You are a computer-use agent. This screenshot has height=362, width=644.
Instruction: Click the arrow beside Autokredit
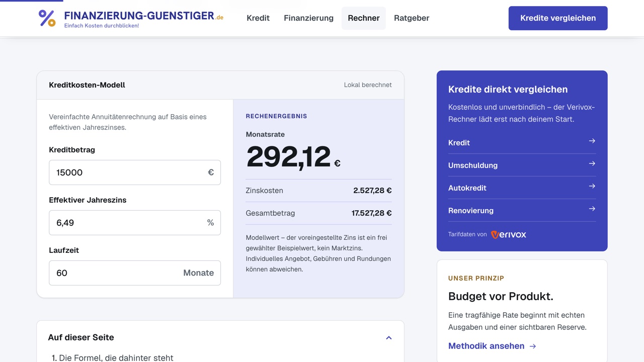point(592,187)
